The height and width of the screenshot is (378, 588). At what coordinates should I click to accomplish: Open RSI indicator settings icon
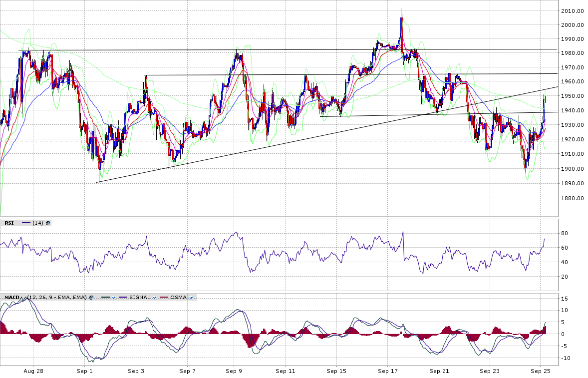pyautogui.click(x=47, y=223)
